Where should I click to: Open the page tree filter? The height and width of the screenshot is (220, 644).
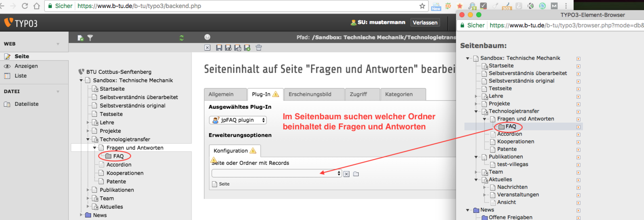pyautogui.click(x=90, y=38)
